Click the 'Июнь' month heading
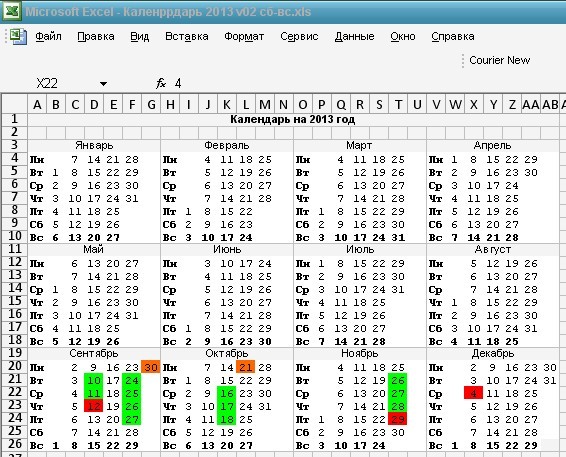 (227, 249)
